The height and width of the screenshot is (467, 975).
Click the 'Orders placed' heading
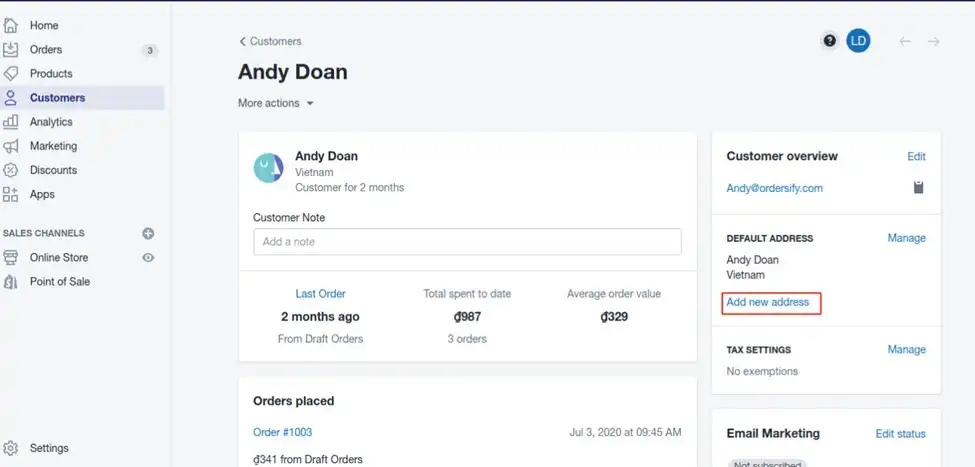tap(293, 401)
